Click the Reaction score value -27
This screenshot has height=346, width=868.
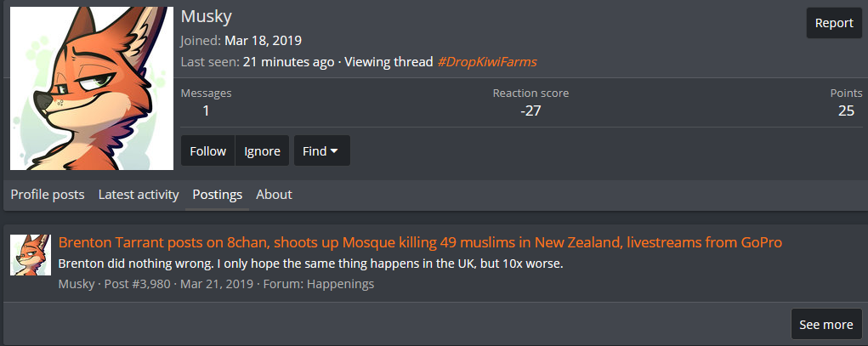[530, 111]
